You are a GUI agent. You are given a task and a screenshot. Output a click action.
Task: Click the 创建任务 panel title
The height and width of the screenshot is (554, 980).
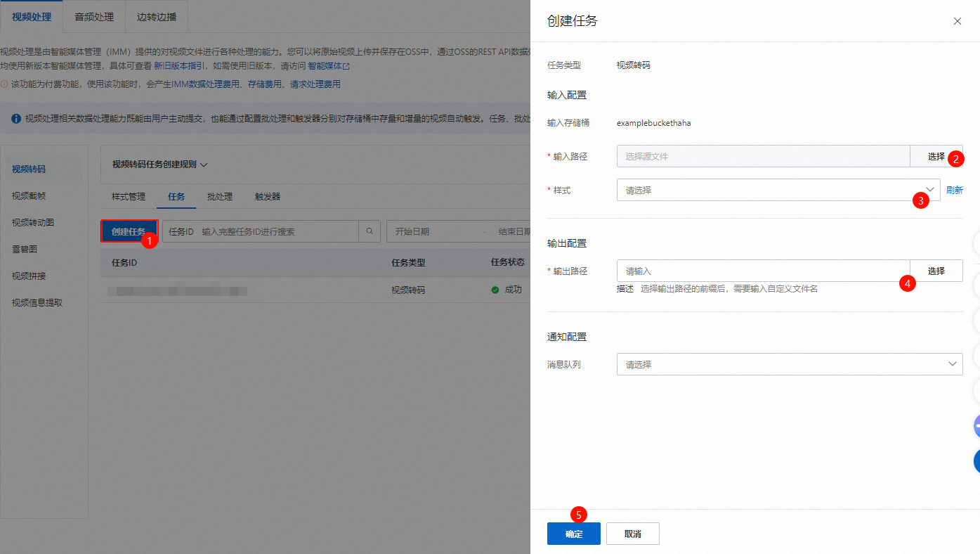[x=573, y=21]
